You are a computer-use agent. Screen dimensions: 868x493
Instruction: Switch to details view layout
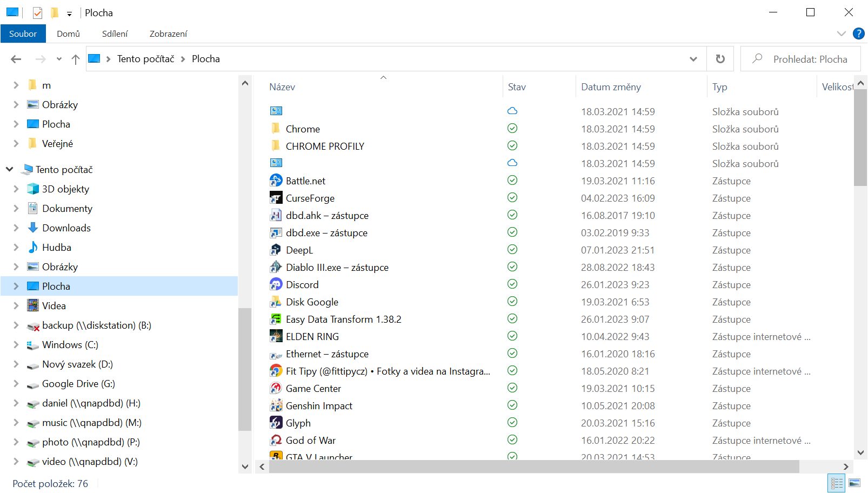pos(837,483)
